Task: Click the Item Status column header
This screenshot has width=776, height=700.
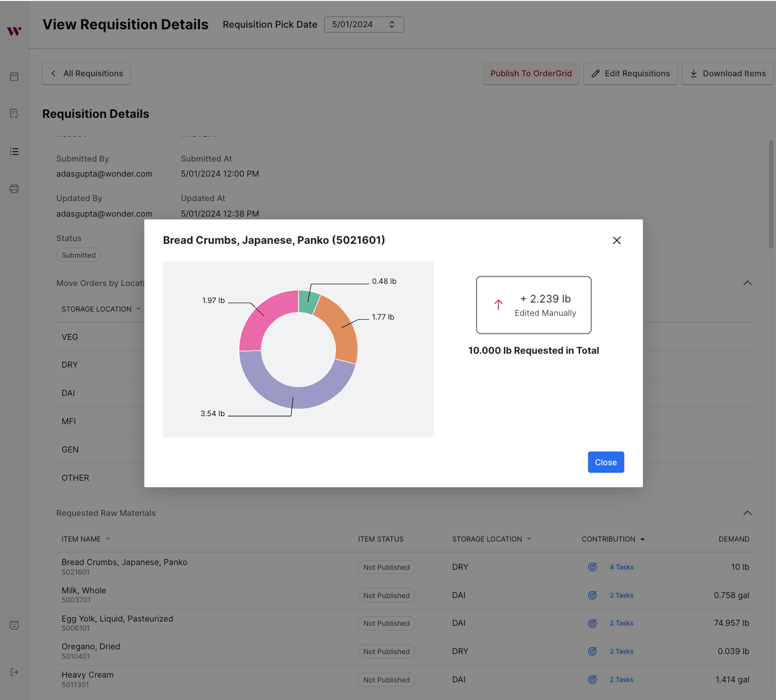Action: click(x=381, y=539)
